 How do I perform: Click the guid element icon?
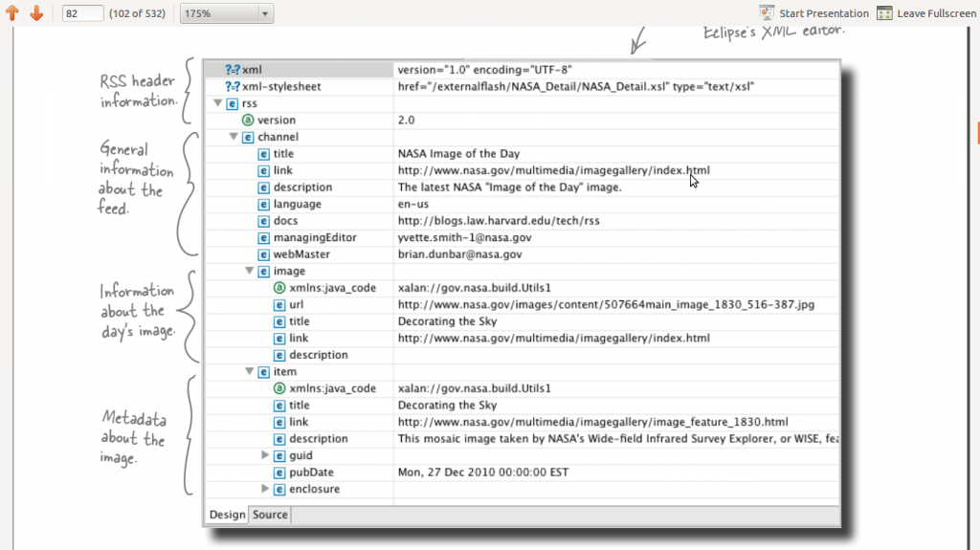[279, 455]
